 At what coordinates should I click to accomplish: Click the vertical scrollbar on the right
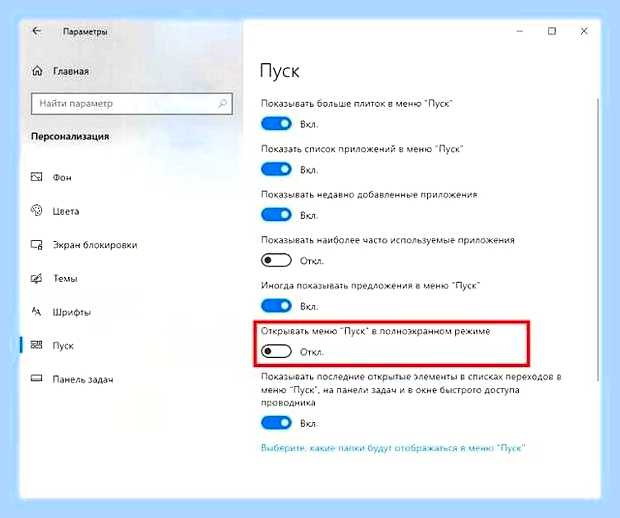[x=598, y=240]
